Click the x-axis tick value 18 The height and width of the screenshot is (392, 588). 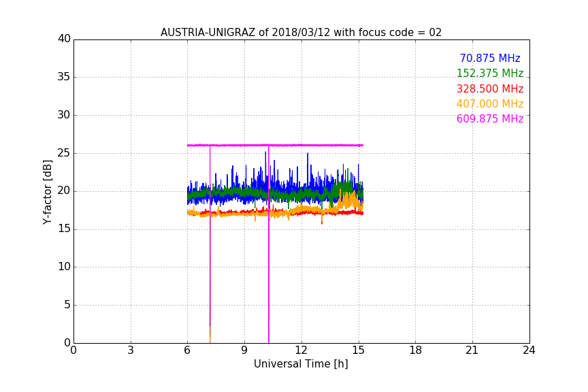tap(416, 350)
